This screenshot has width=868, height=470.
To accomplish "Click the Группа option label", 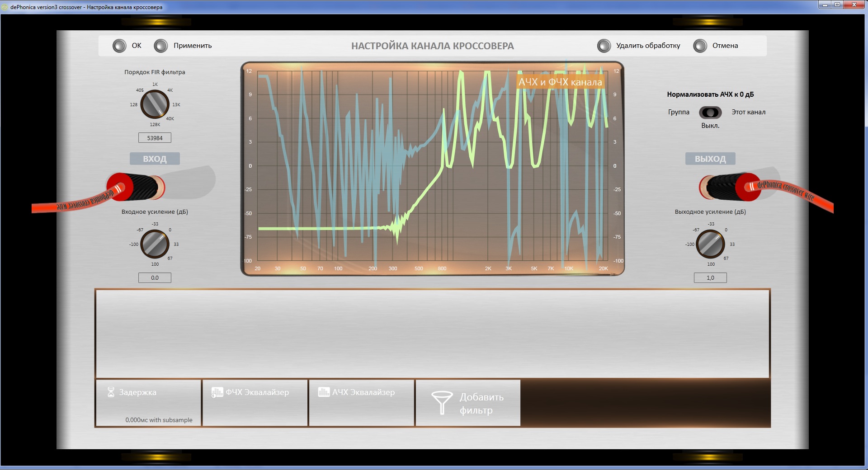I will [679, 112].
